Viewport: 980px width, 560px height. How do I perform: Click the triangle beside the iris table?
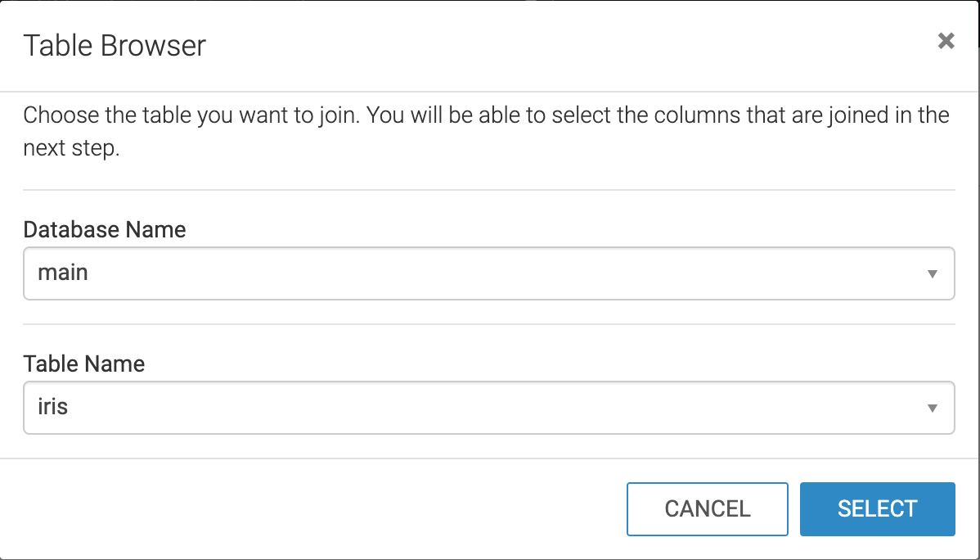(x=932, y=409)
